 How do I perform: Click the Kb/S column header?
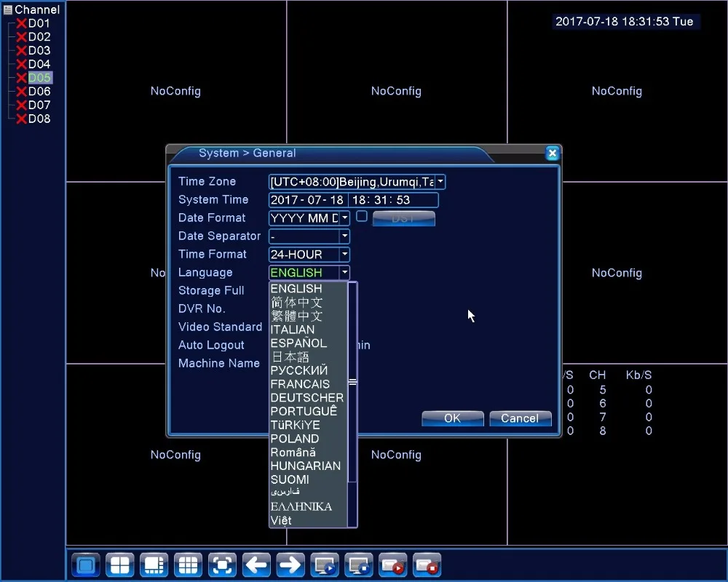click(x=639, y=375)
